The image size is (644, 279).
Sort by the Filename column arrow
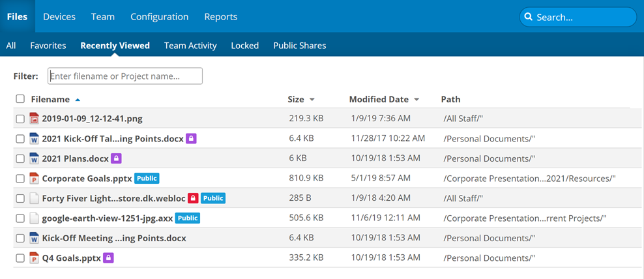click(78, 100)
